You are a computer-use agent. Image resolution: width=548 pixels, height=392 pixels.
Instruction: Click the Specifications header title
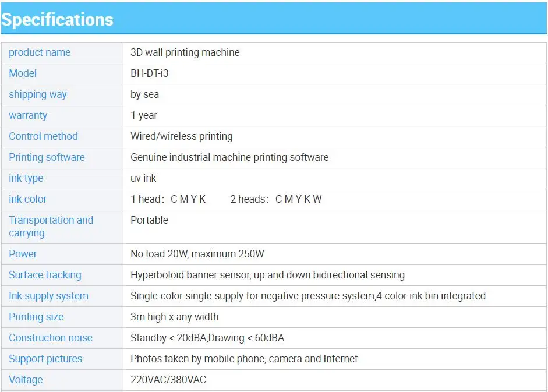click(x=57, y=20)
